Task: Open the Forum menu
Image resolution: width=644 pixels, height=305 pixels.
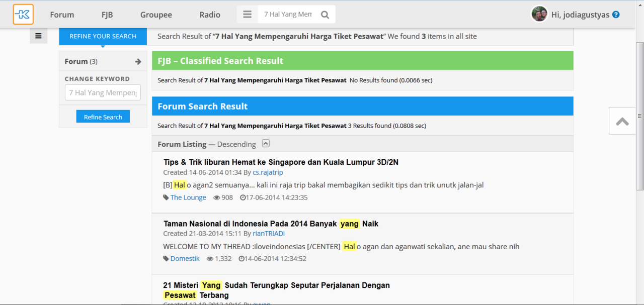Action: [x=62, y=15]
